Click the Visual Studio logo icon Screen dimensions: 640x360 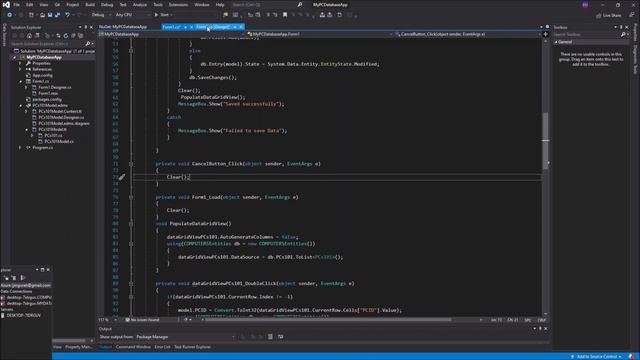tap(6, 5)
